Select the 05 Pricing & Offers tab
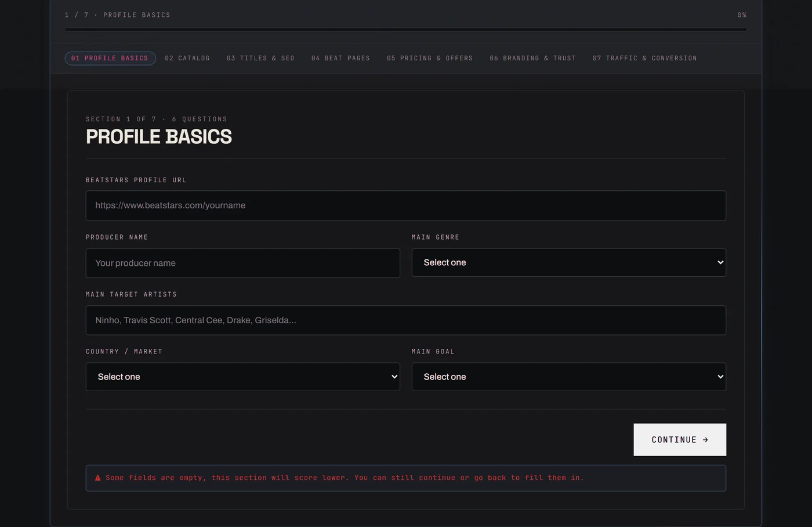 430,58
